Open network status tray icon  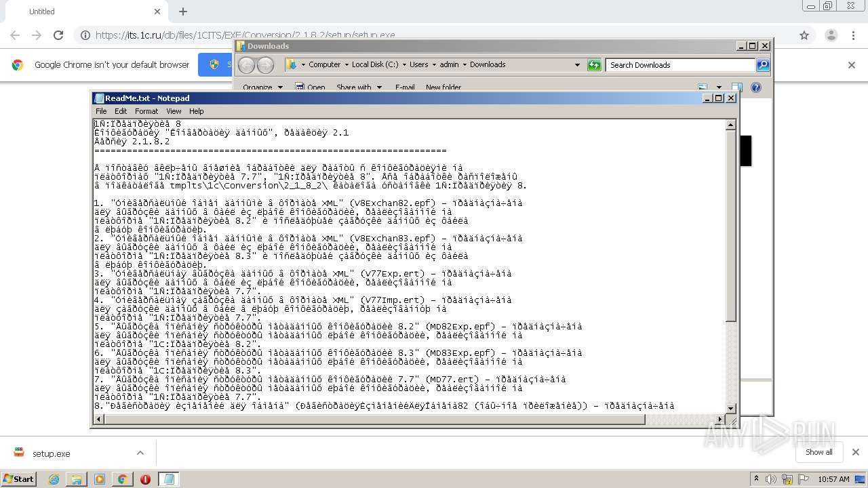[787, 479]
